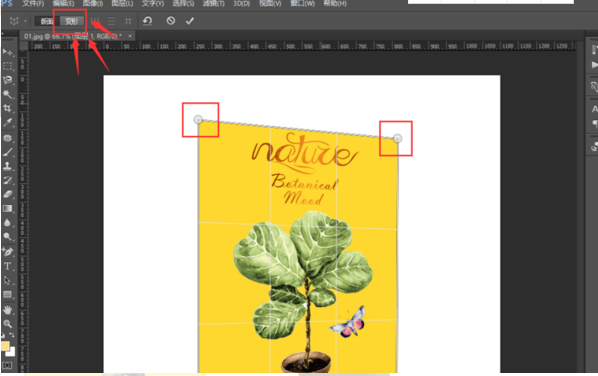Select the Hand tool
The height and width of the screenshot is (376, 598).
coord(7,310)
